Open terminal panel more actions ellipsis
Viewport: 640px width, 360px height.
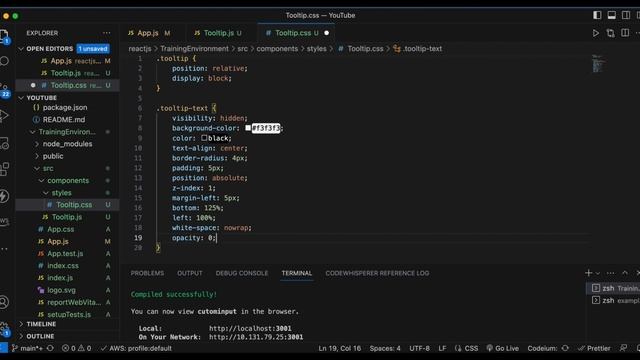pos(610,273)
